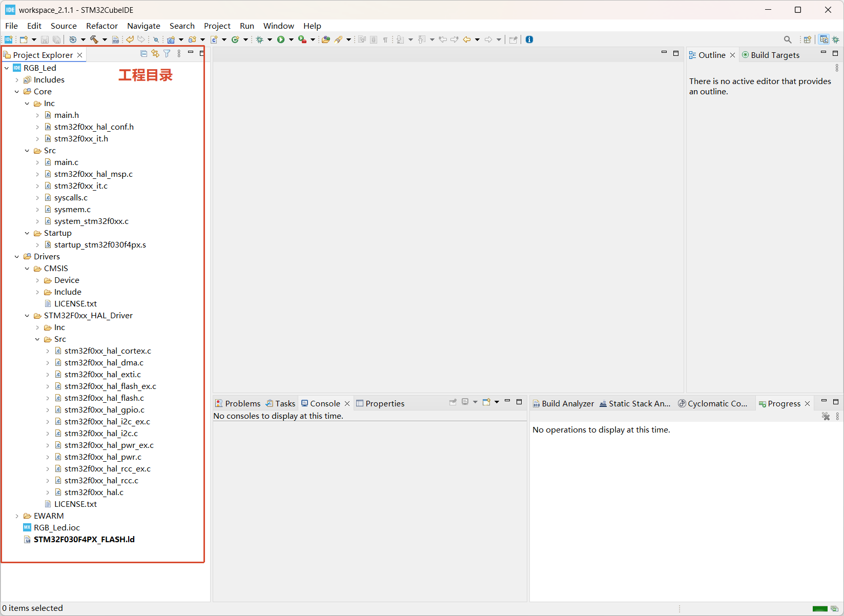Click the Undo arrow toolbar icon
The image size is (844, 616).
(x=130, y=39)
